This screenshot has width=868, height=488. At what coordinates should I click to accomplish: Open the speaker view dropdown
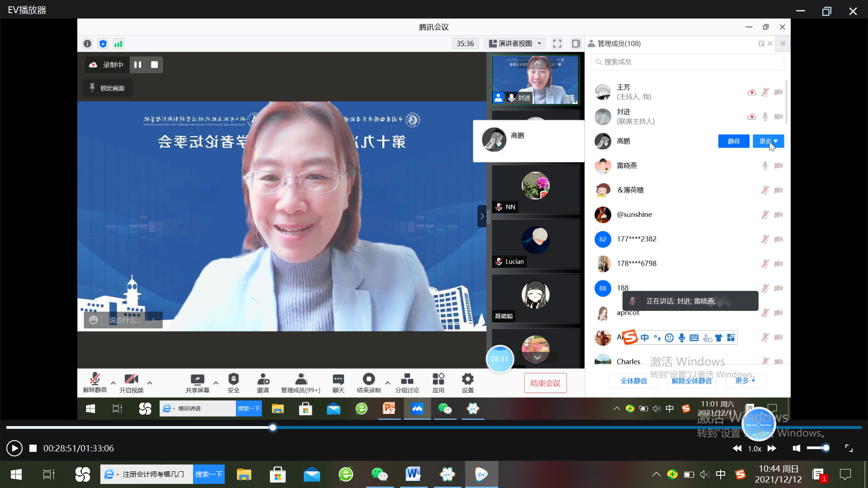pos(515,44)
